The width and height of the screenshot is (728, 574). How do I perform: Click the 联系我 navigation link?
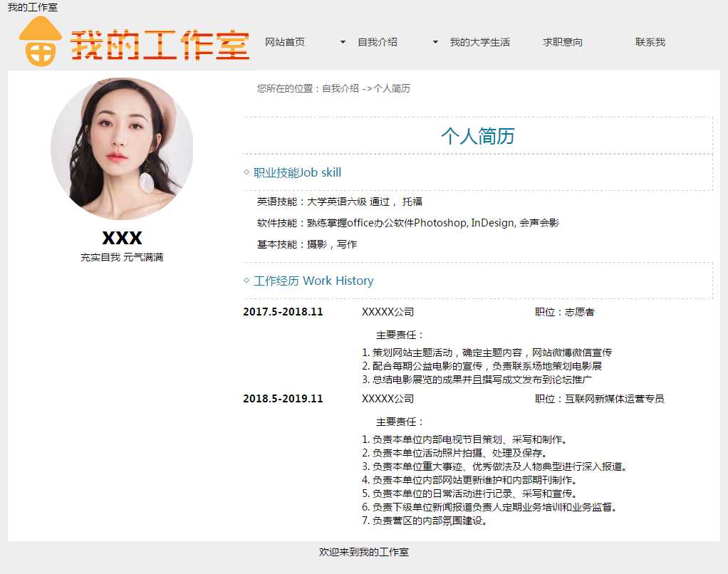[650, 42]
